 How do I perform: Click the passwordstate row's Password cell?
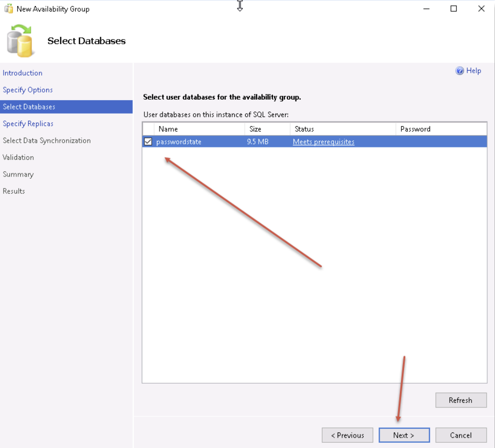click(442, 142)
